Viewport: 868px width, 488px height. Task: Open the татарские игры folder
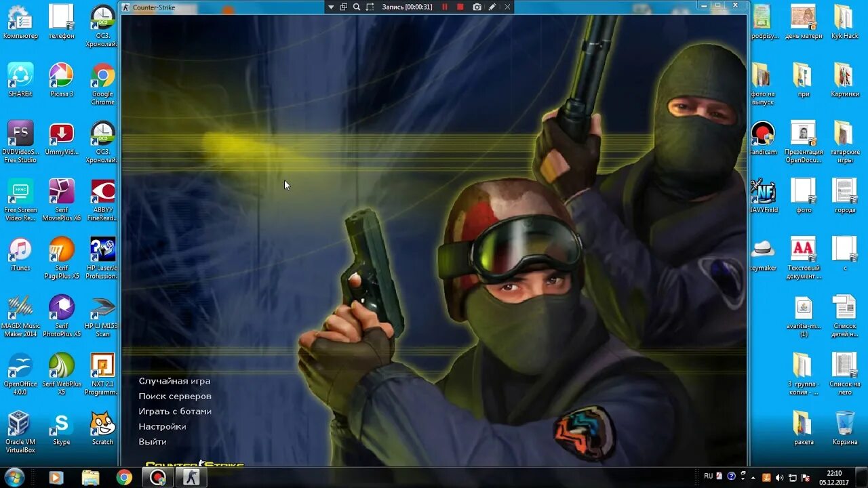coord(845,142)
